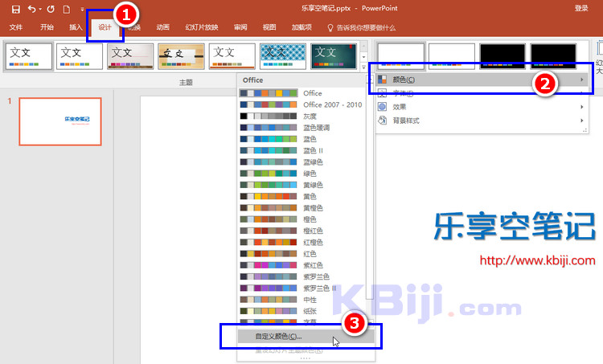Choose the 红橙色 color scheme
The image size is (603, 364).
pyautogui.click(x=301, y=242)
